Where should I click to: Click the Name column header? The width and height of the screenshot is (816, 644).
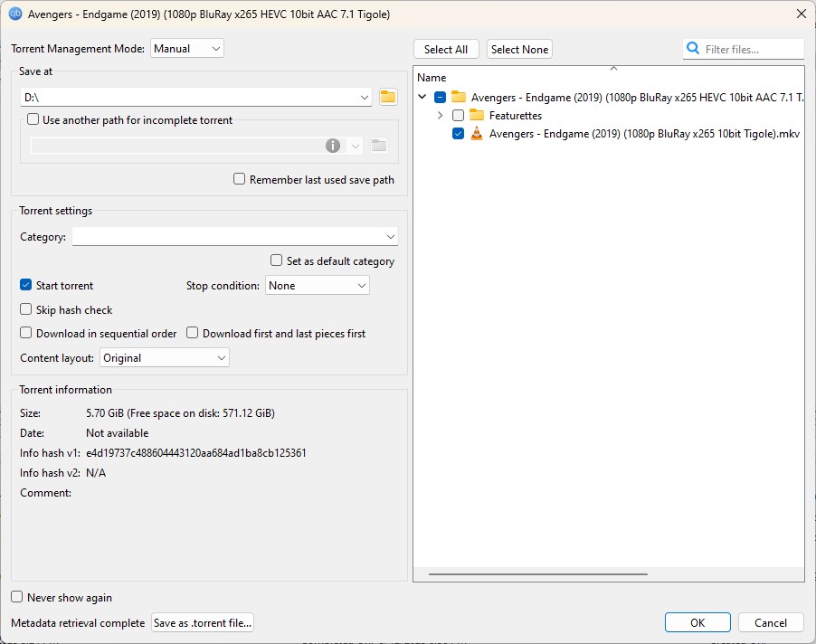pyautogui.click(x=432, y=78)
